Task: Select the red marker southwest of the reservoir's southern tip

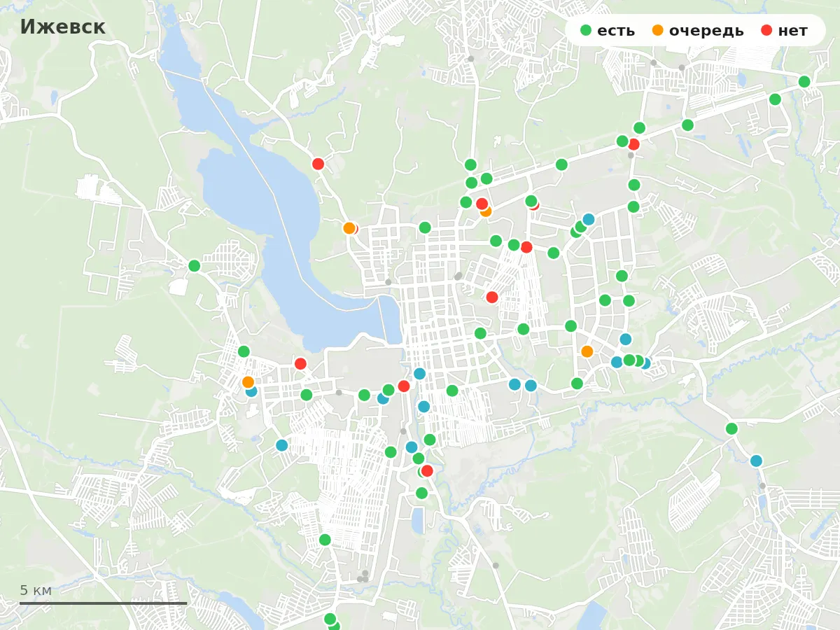Action: [300, 363]
